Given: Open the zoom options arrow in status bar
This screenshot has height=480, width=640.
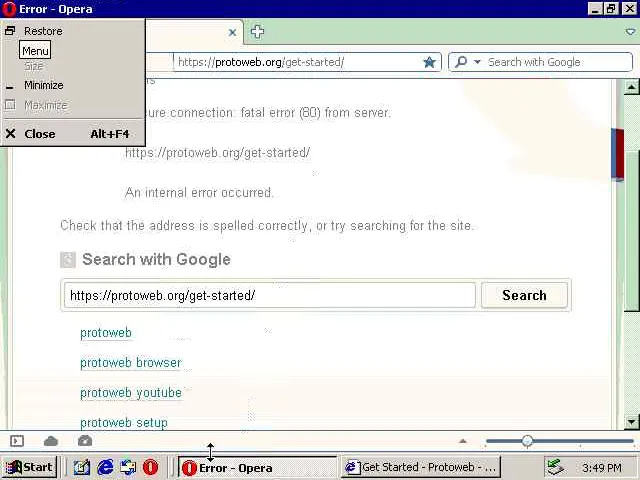Looking at the screenshot, I should [462, 441].
